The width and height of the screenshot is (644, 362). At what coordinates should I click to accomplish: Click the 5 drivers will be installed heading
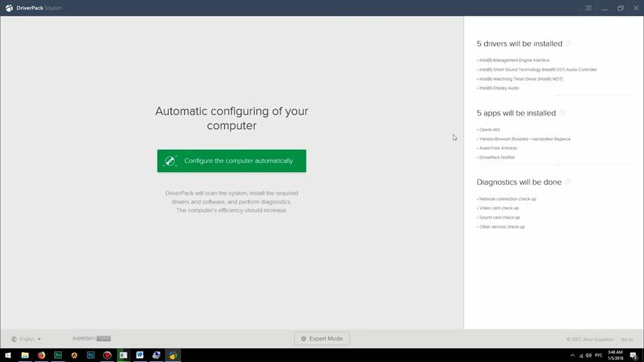(x=520, y=44)
